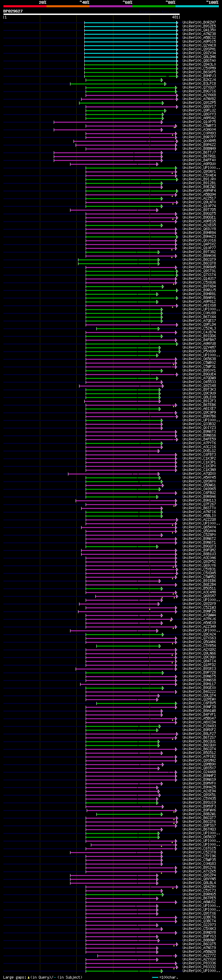Click the UniRef100_Q9LNT0 hit label
Image resolution: width=222 pixels, height=980 pixels.
click(199, 202)
